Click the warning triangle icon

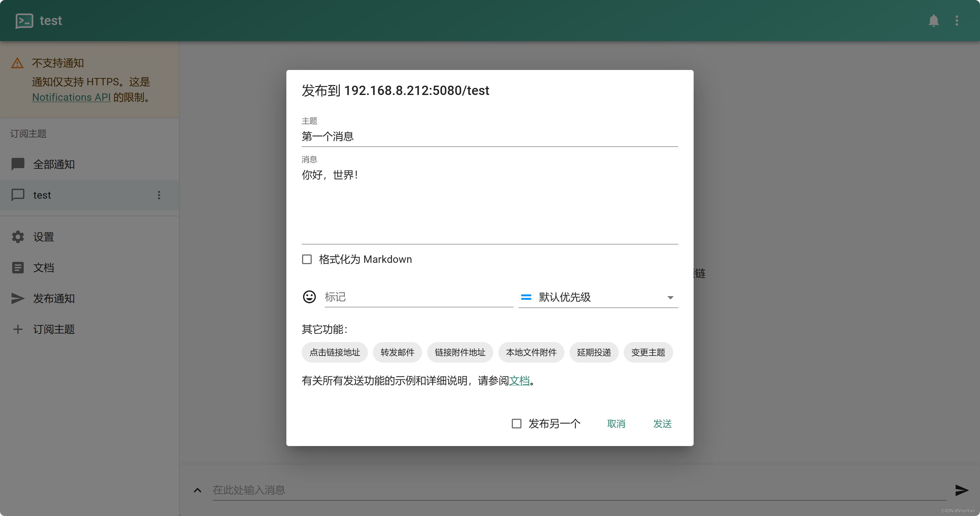pyautogui.click(x=17, y=63)
